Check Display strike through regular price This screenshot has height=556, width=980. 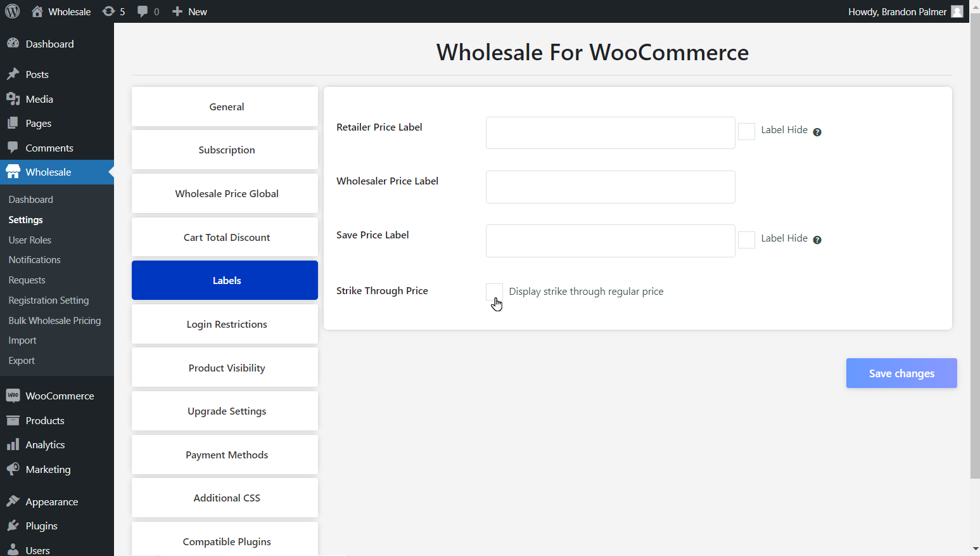click(x=495, y=292)
